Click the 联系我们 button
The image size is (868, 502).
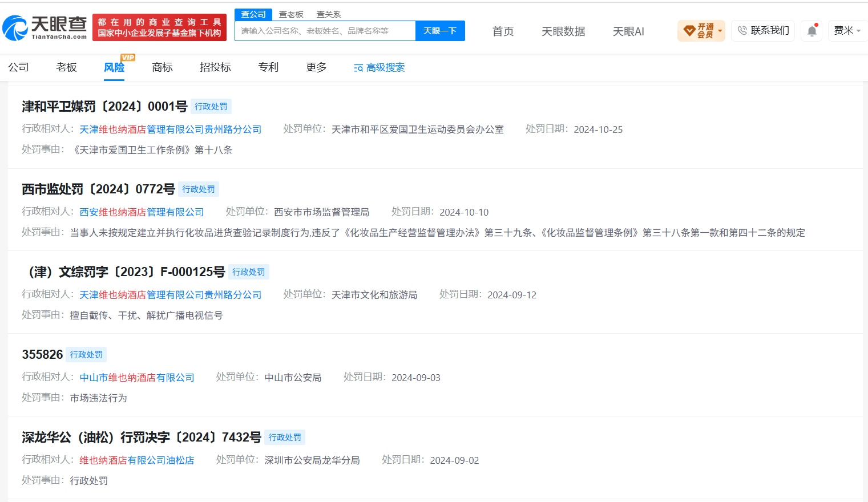(x=763, y=30)
